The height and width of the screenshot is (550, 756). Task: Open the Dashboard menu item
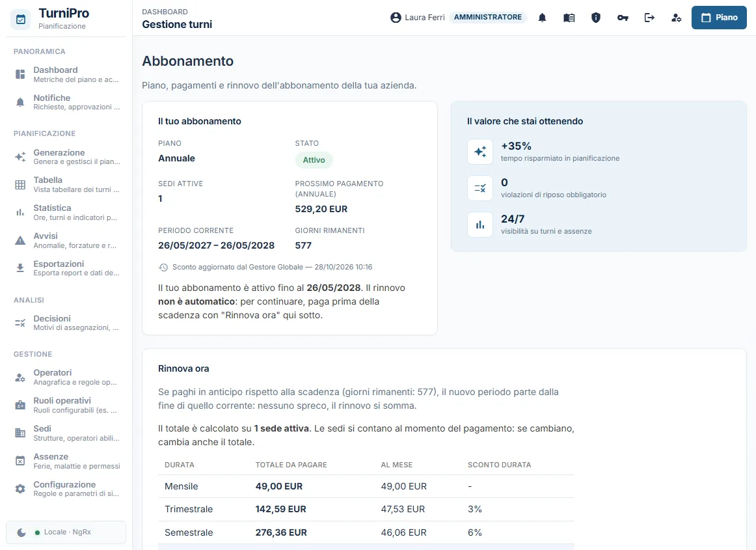(66, 74)
